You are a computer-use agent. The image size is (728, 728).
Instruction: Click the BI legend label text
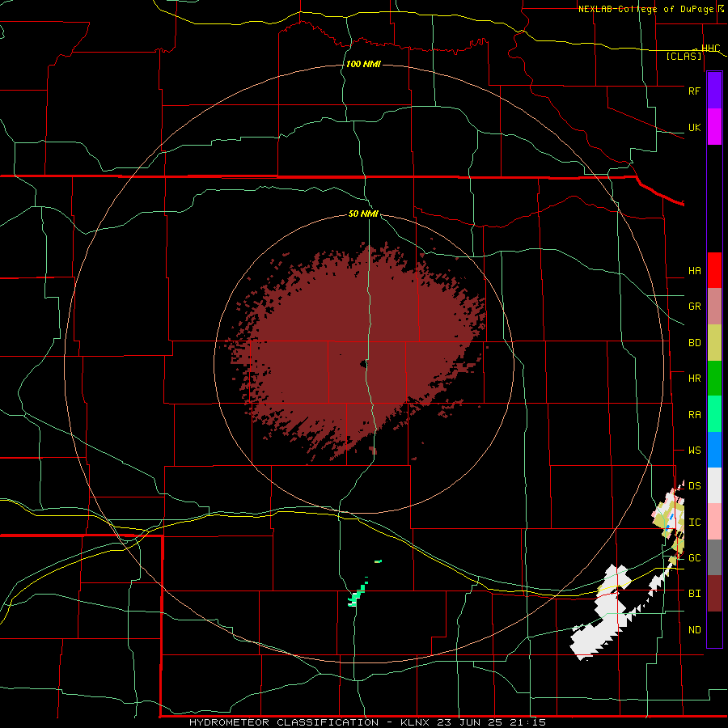click(x=694, y=594)
